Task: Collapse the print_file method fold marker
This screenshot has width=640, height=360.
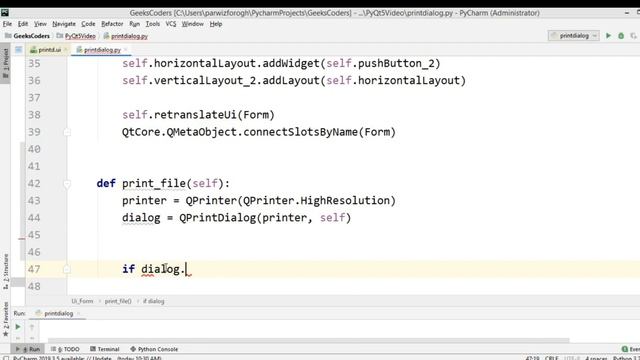Action: [x=67, y=184]
